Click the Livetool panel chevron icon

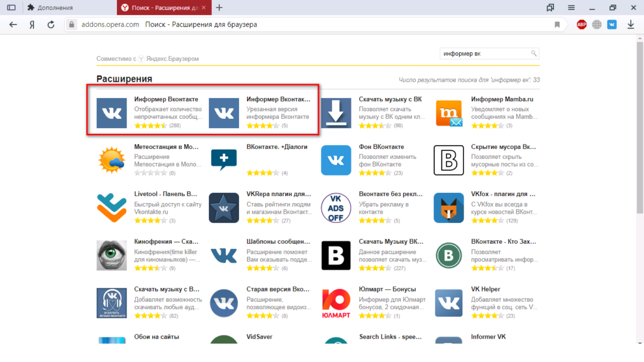pos(112,207)
